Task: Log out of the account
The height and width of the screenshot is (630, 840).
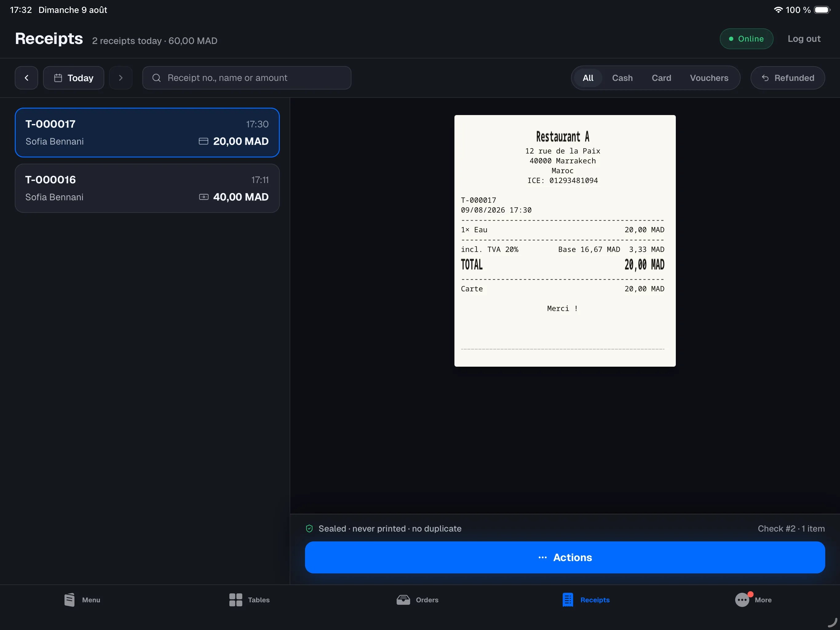Action: pyautogui.click(x=804, y=39)
